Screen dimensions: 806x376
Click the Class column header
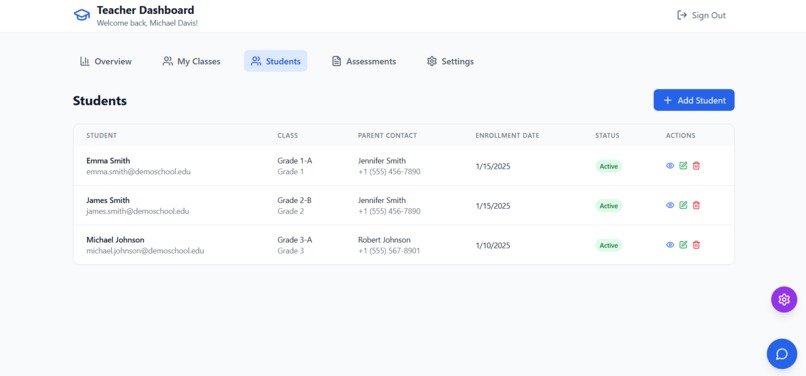288,136
